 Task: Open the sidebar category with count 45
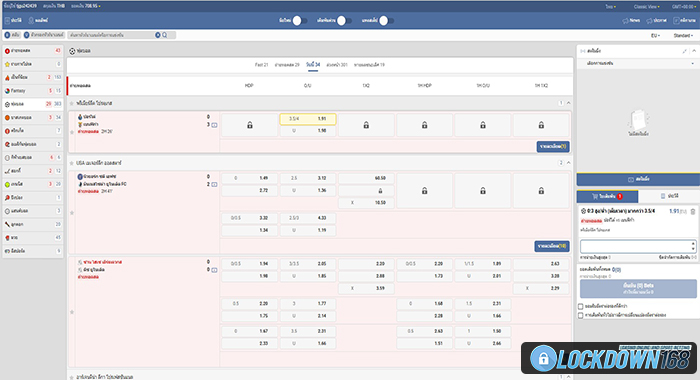(x=33, y=238)
